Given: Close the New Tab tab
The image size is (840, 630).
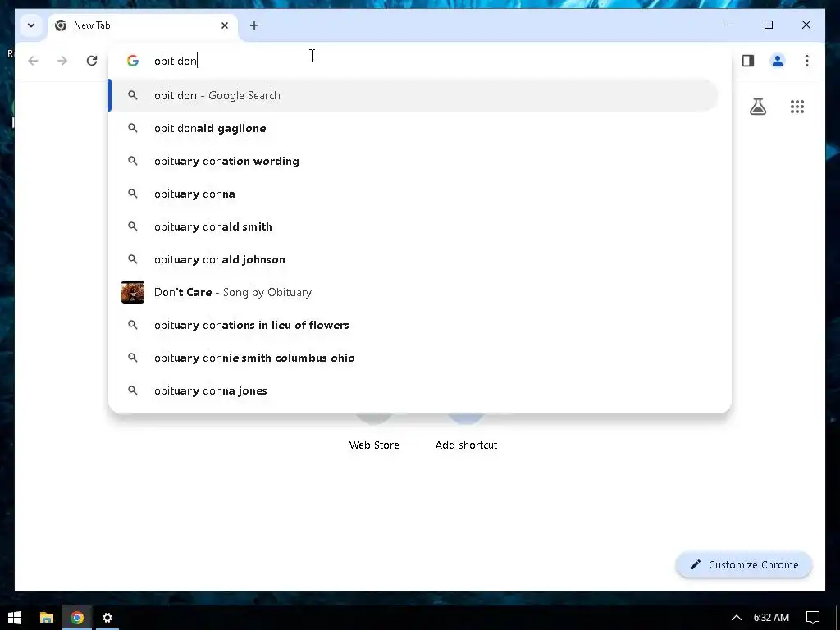Looking at the screenshot, I should coord(225,25).
